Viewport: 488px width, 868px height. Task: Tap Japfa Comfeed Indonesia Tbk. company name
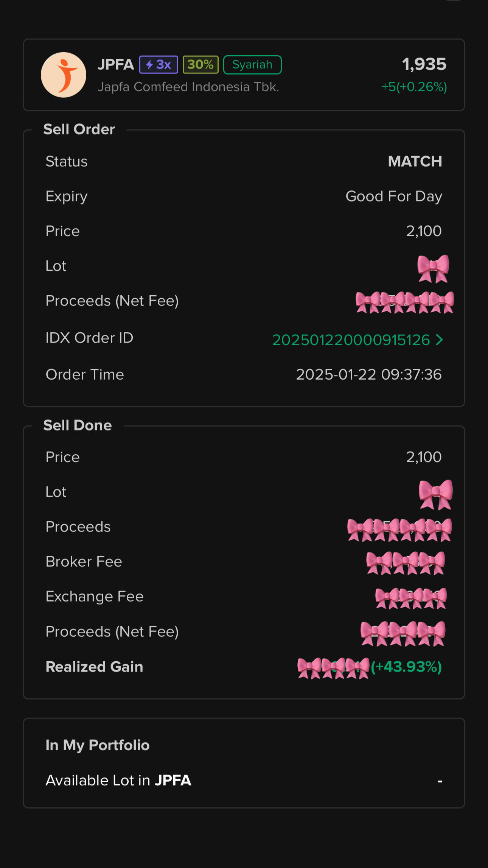click(x=188, y=87)
